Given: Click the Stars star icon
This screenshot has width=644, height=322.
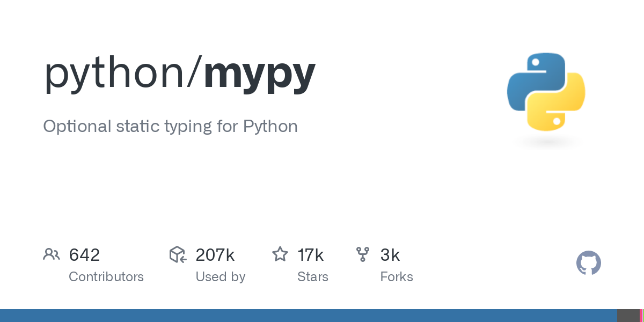Looking at the screenshot, I should click(280, 254).
